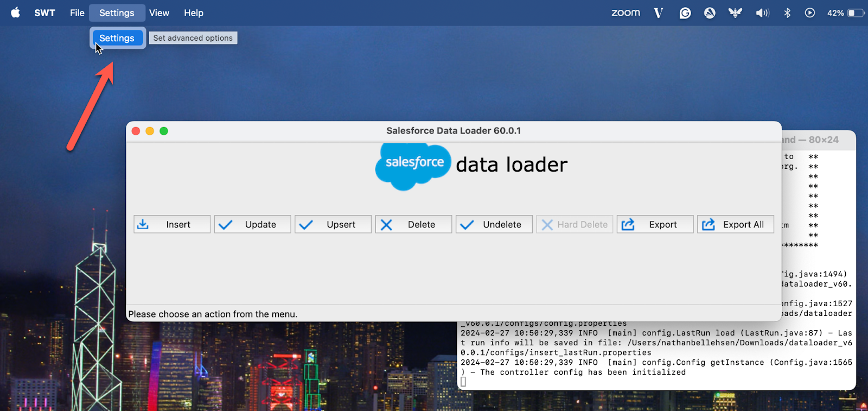Click the Insert button label

click(x=178, y=224)
